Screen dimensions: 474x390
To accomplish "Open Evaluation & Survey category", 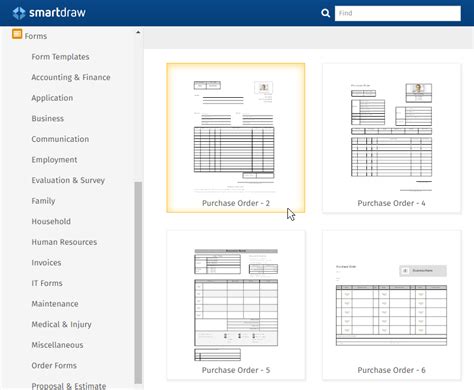I will 68,180.
